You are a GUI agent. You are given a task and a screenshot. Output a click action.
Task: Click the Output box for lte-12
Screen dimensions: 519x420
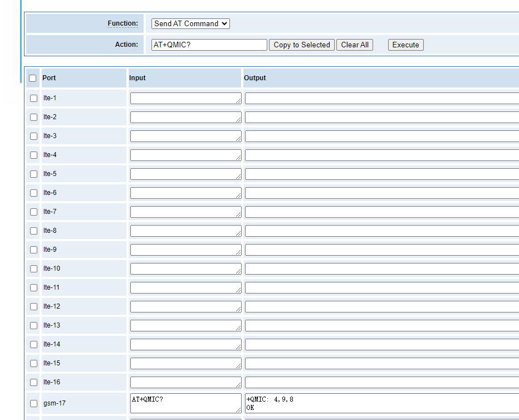pyautogui.click(x=382, y=306)
